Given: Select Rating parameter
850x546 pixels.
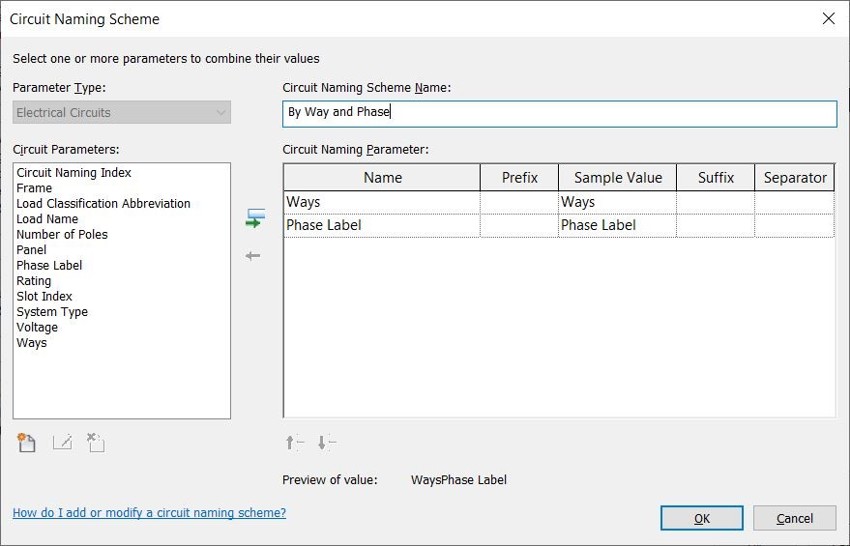Looking at the screenshot, I should (x=34, y=281).
